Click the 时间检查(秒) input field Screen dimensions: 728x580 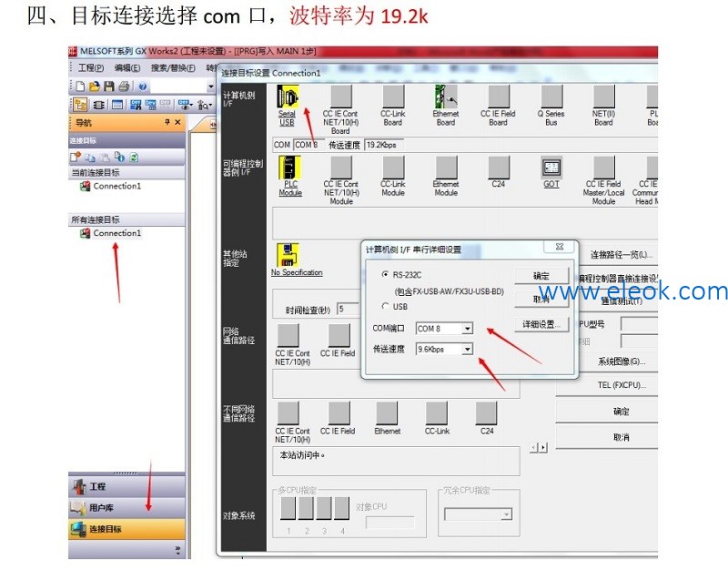(x=349, y=309)
